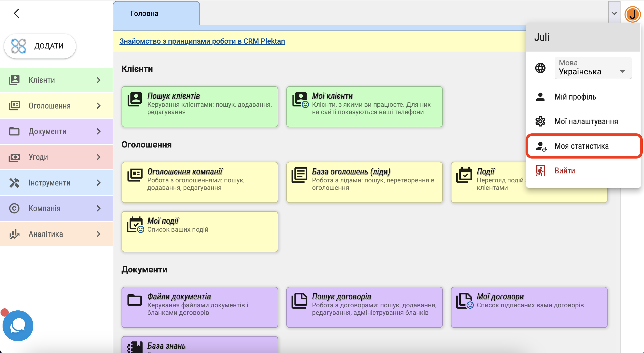This screenshot has width=644, height=353.
Task: Expand the Аналітика sidebar chevron
Action: pyautogui.click(x=99, y=234)
